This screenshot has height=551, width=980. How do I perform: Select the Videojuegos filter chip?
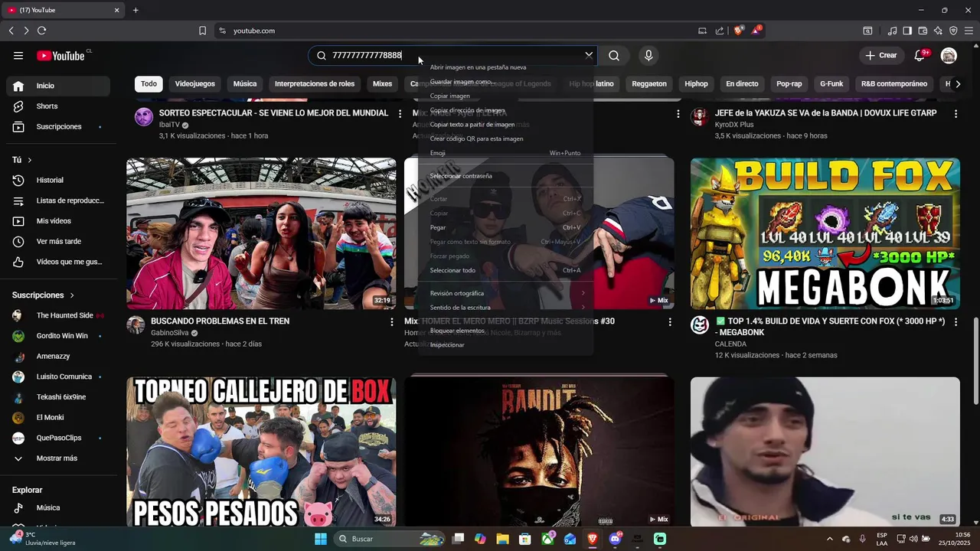(x=195, y=83)
